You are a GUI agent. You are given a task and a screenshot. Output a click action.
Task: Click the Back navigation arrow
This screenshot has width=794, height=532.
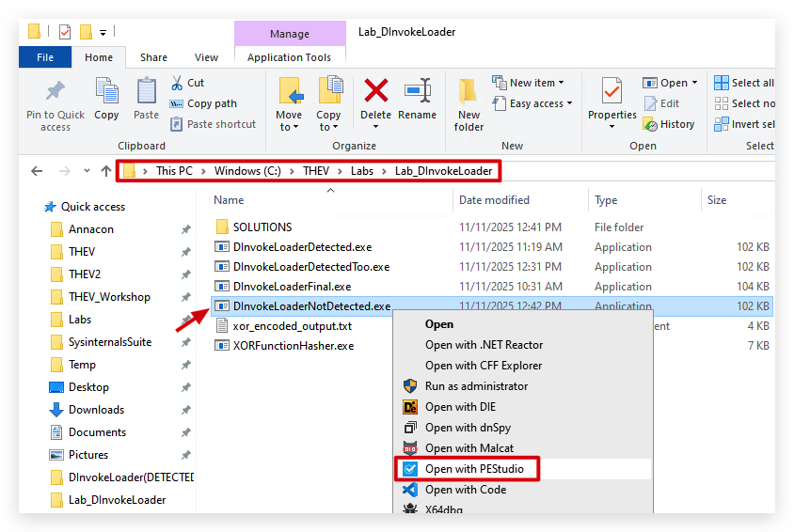[x=37, y=171]
